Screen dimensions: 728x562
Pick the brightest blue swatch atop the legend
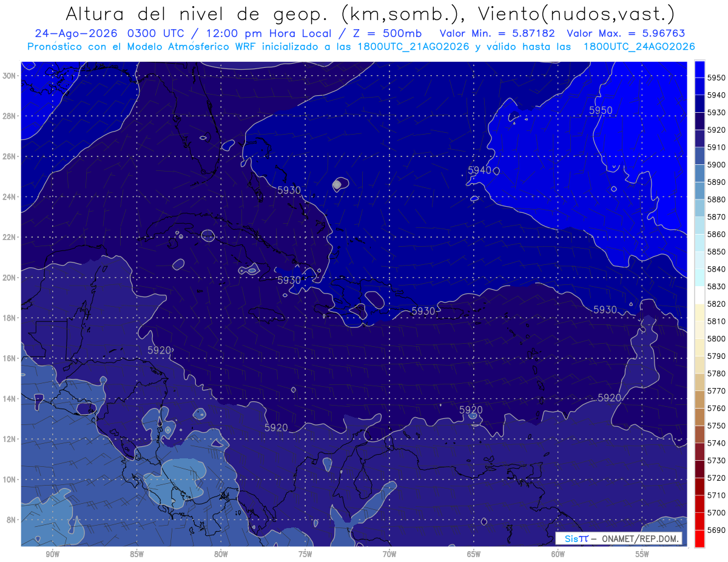pyautogui.click(x=699, y=68)
